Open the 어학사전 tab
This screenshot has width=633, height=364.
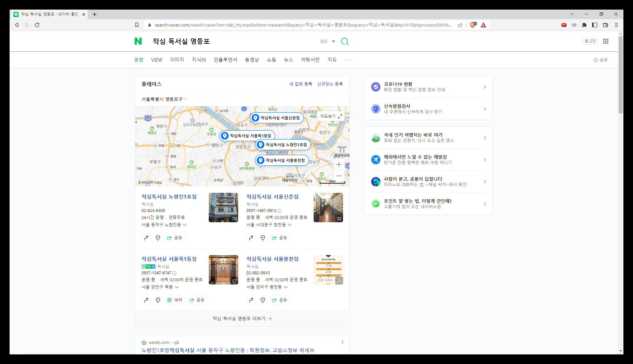click(x=310, y=60)
